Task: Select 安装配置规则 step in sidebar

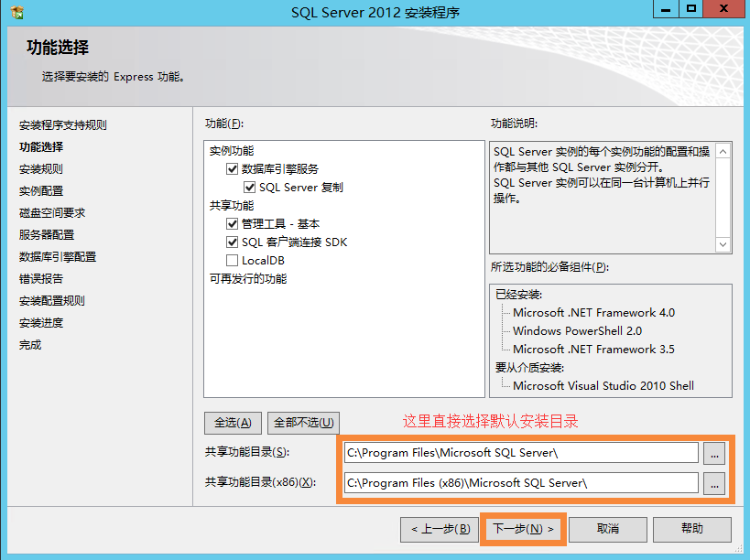Action: tap(52, 301)
